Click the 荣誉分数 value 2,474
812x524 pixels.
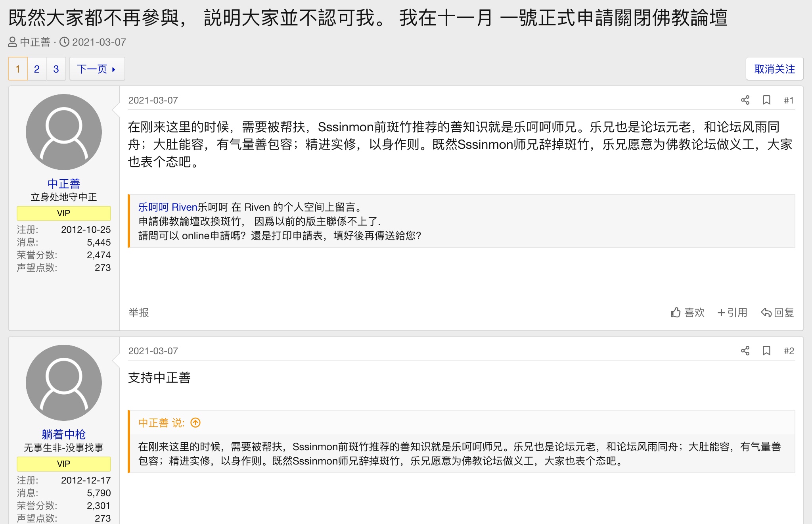point(99,255)
